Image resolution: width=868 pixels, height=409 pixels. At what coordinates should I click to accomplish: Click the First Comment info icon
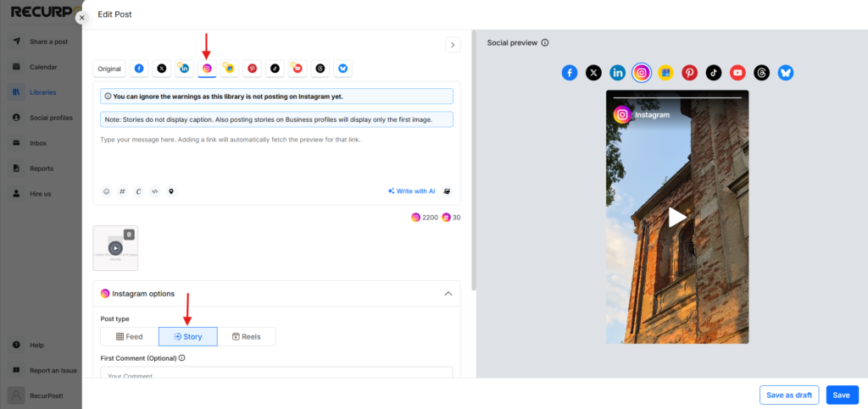tap(182, 357)
